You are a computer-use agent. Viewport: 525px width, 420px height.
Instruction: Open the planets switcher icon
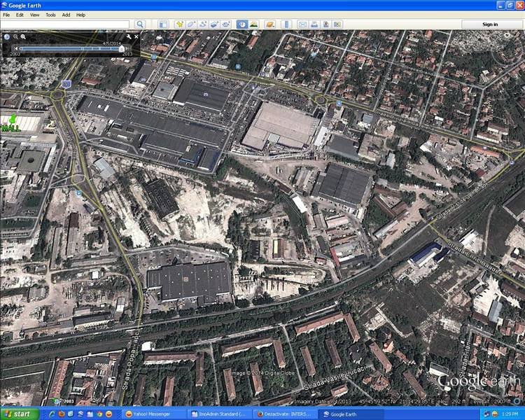click(x=269, y=24)
